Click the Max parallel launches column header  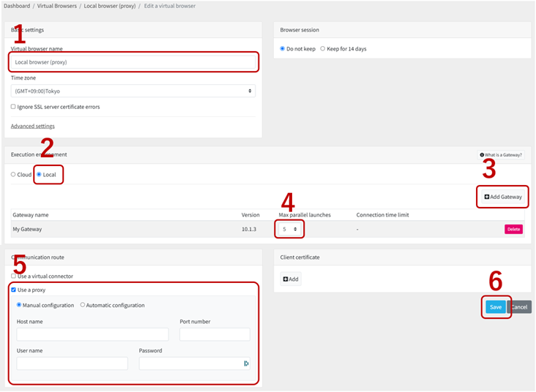point(305,215)
